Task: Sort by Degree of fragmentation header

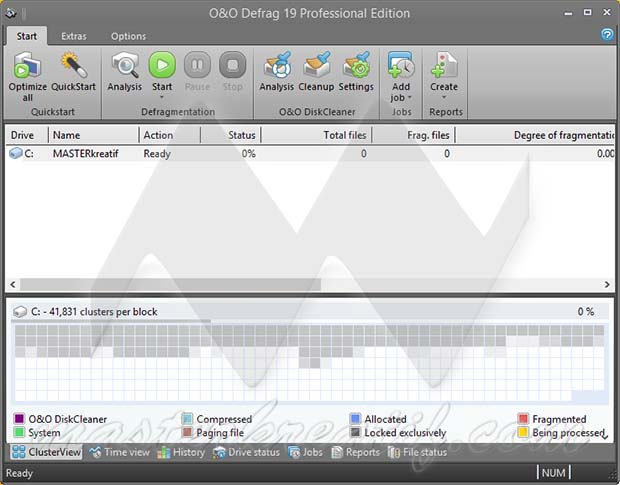Action: (x=535, y=135)
